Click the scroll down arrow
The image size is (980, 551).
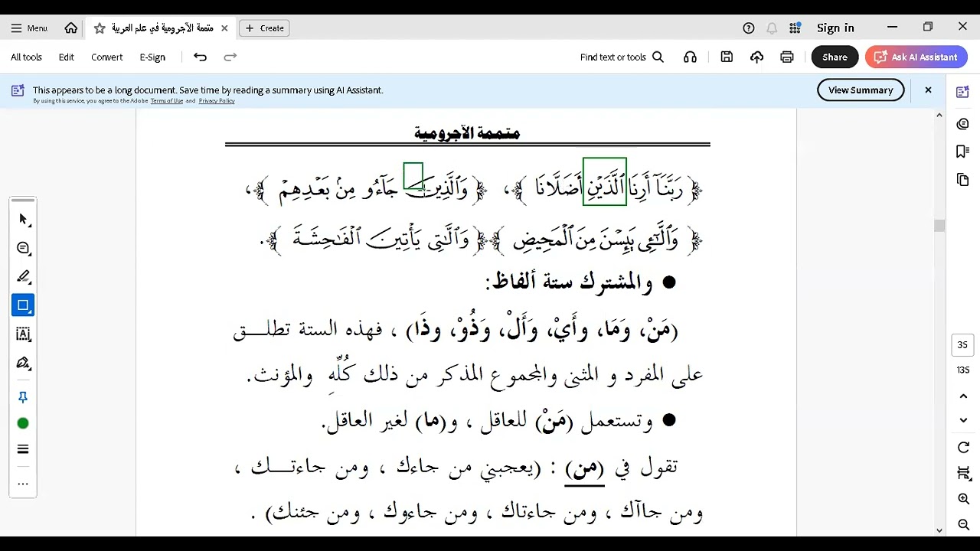(x=939, y=530)
